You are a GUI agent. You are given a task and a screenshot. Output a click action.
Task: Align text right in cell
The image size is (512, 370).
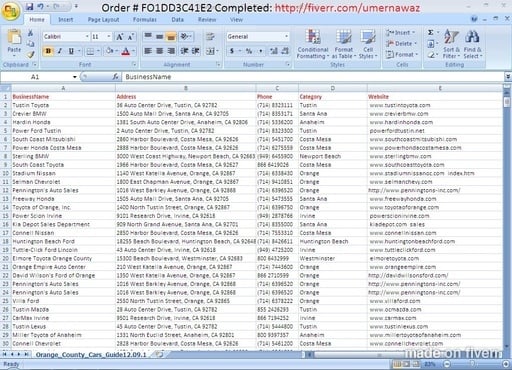click(x=171, y=51)
